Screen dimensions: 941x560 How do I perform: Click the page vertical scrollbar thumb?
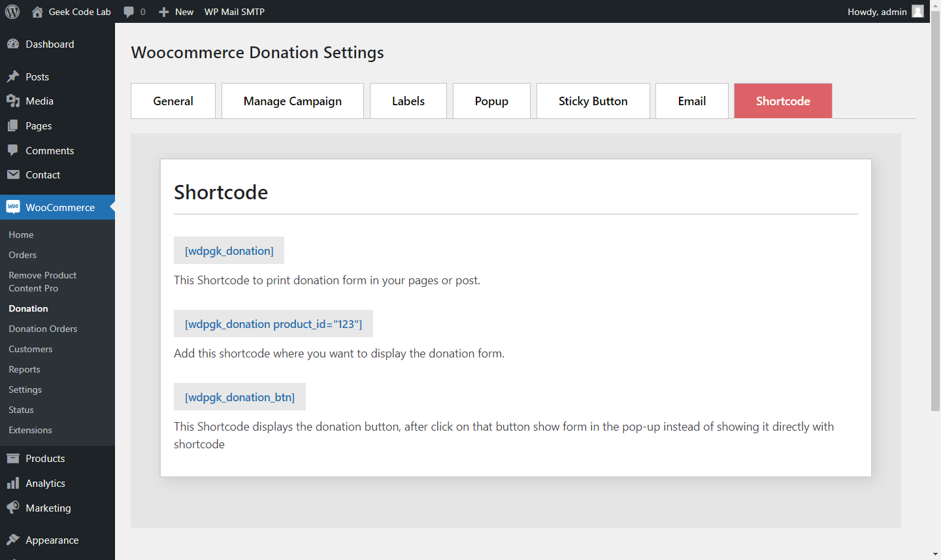coord(935,210)
